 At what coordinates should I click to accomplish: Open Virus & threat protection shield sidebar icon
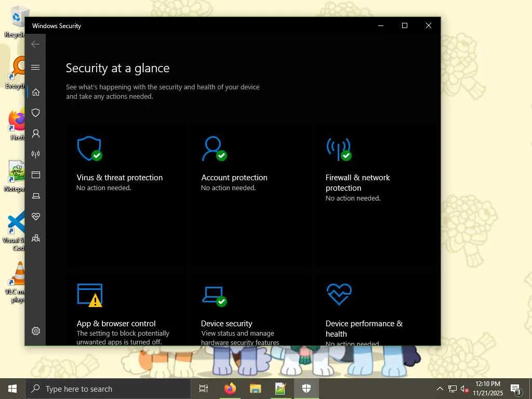pyautogui.click(x=36, y=113)
